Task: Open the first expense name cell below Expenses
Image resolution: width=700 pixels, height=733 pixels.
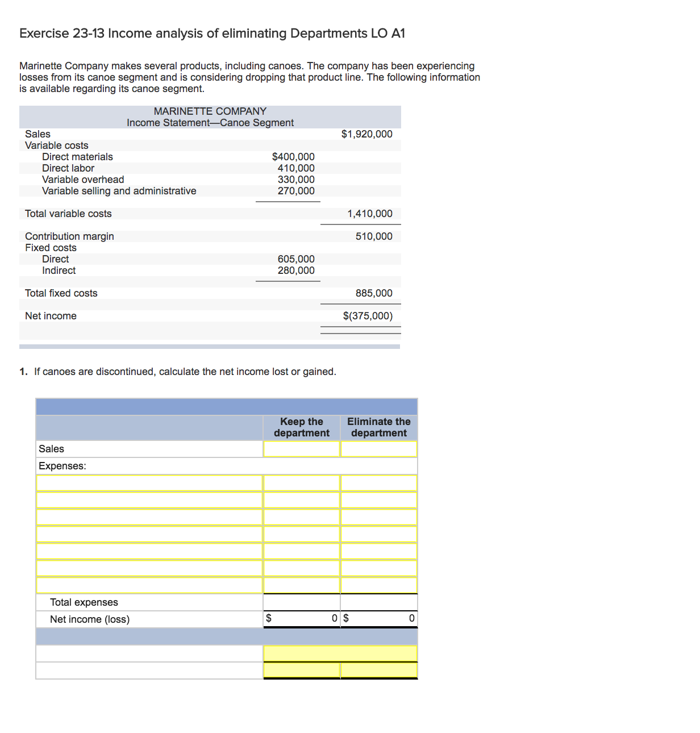Action: (149, 483)
